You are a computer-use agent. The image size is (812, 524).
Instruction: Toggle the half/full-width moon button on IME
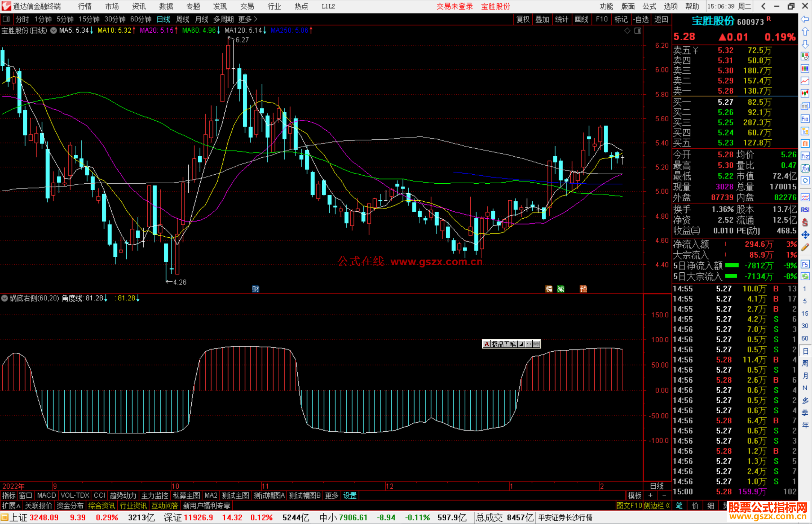tap(521, 344)
